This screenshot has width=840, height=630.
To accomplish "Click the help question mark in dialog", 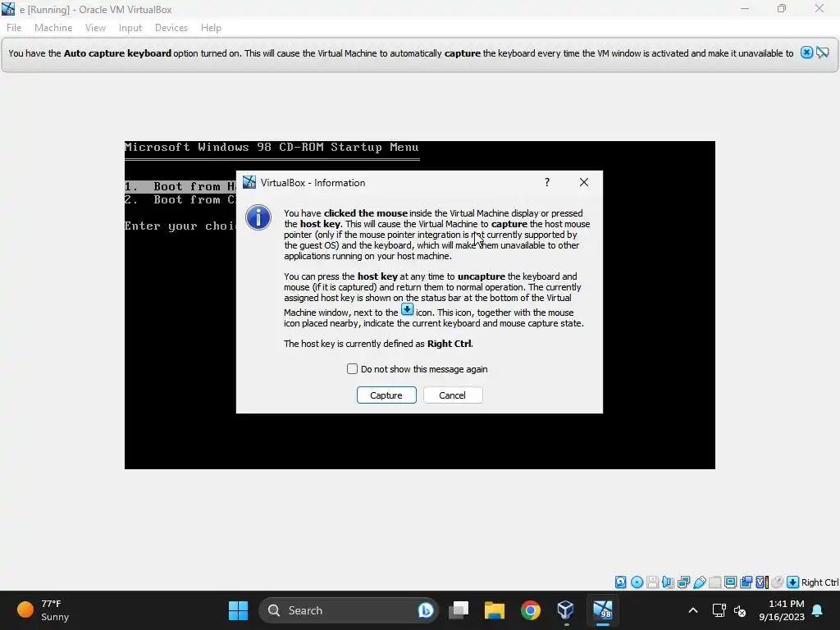I will click(547, 182).
